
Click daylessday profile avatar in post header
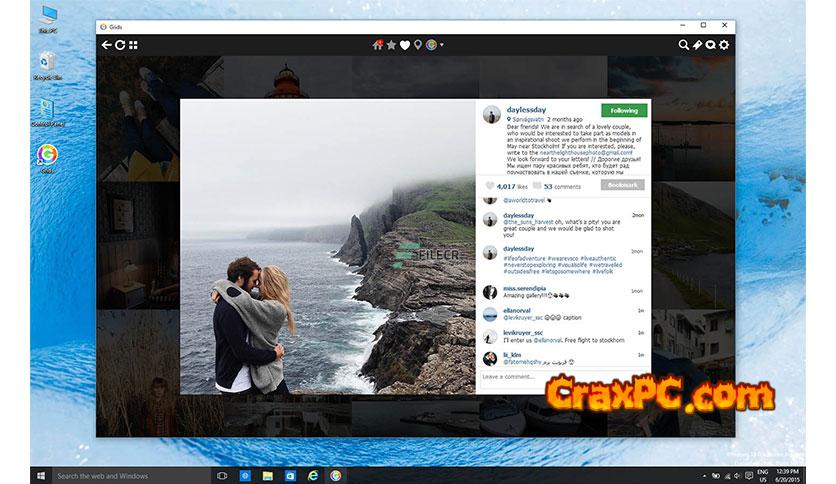(x=492, y=114)
